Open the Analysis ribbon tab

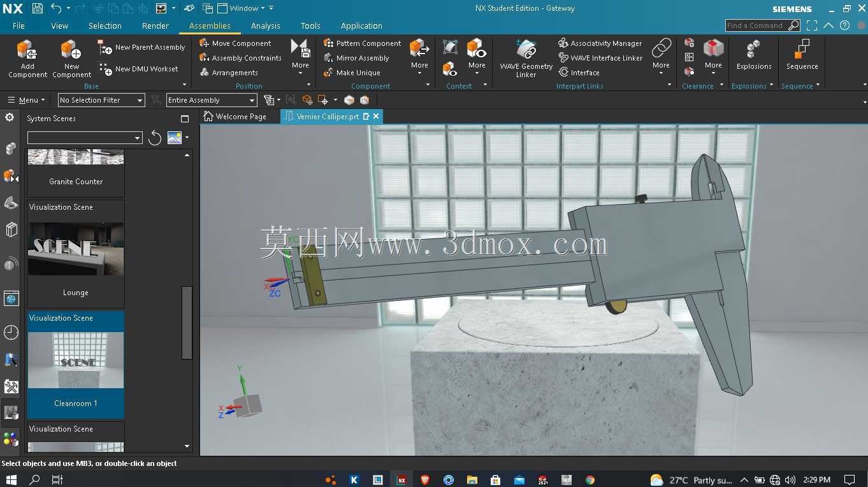266,25
